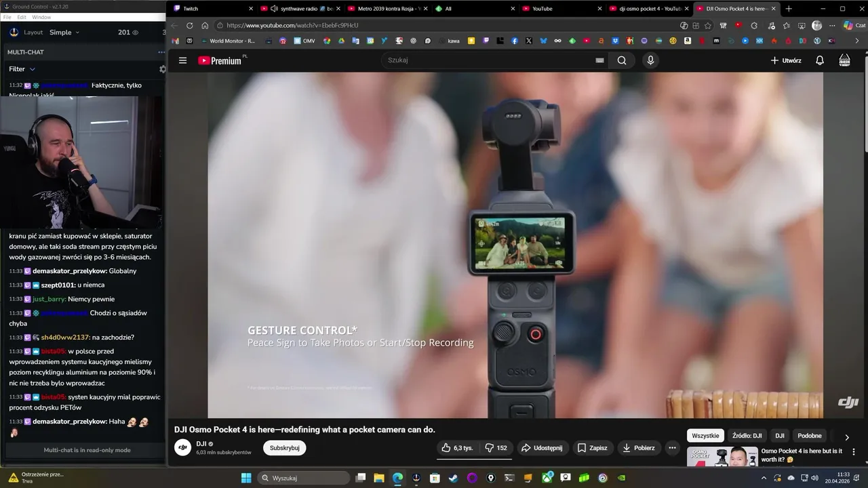Click username demaskator_przelykow saying Globalny
This screenshot has height=488, width=868.
click(70, 271)
